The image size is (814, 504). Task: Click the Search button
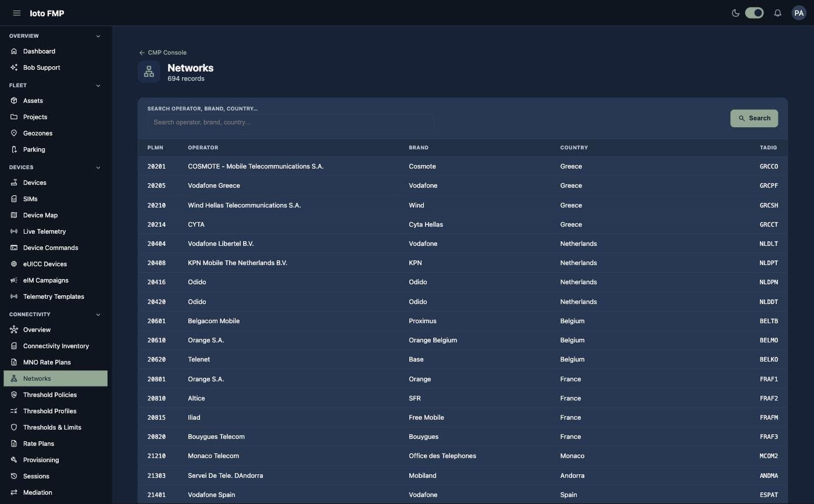coord(754,118)
